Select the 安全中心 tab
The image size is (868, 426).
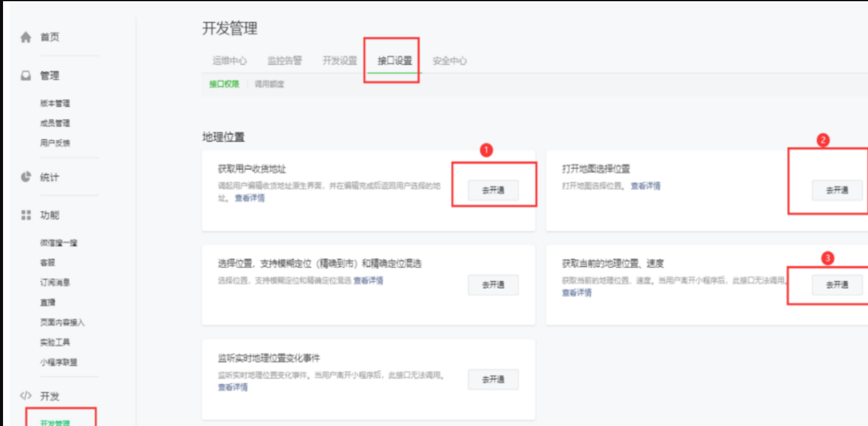tap(450, 61)
